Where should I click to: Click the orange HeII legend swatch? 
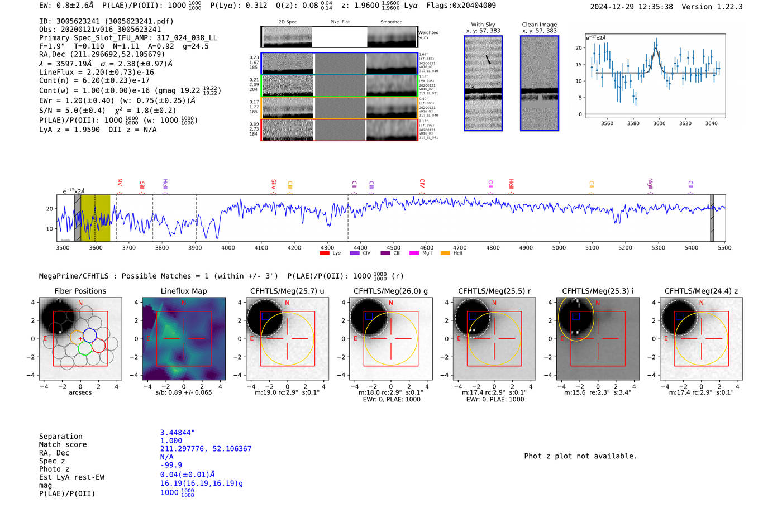[445, 253]
